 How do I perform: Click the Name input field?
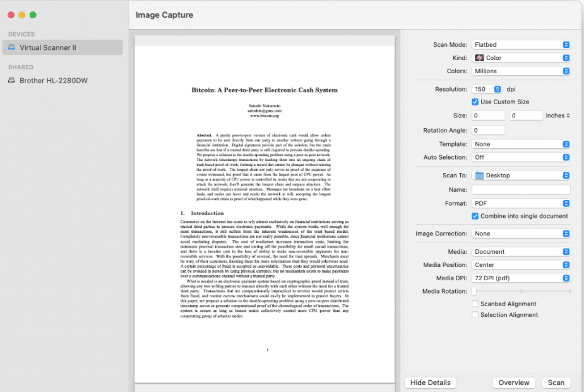(x=520, y=189)
